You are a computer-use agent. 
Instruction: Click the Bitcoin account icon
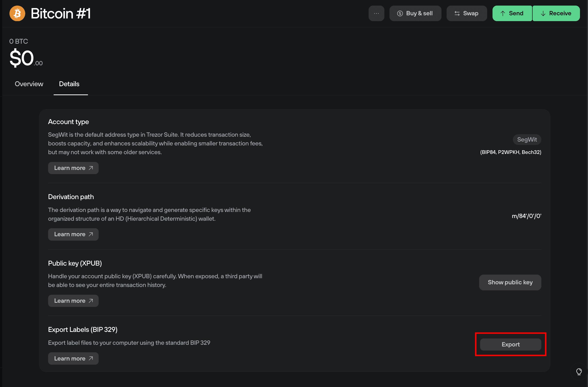tap(17, 13)
